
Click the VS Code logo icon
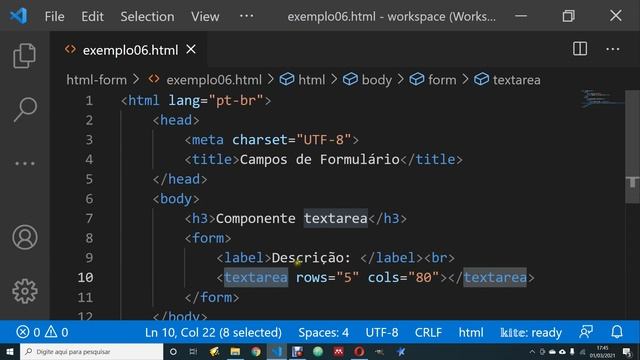[18, 16]
